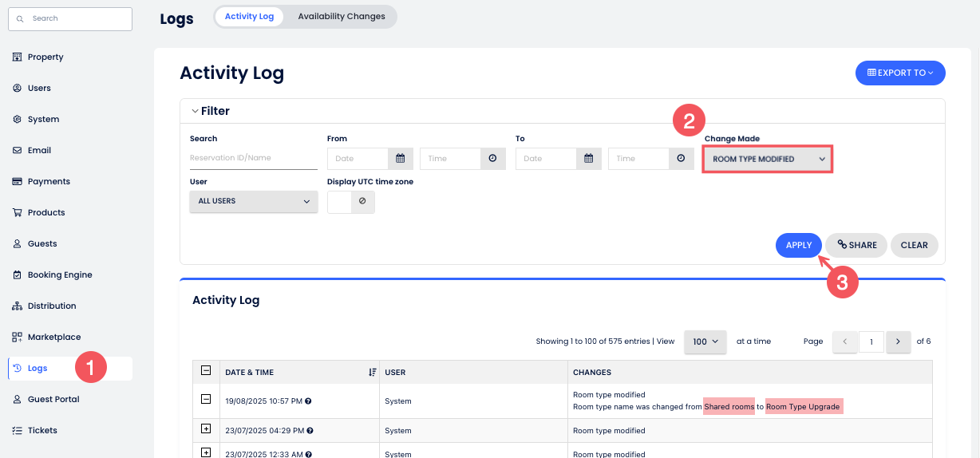This screenshot has width=980, height=458.
Task: Expand the 23/07/2025 04:29 PM log row
Action: [x=206, y=429]
